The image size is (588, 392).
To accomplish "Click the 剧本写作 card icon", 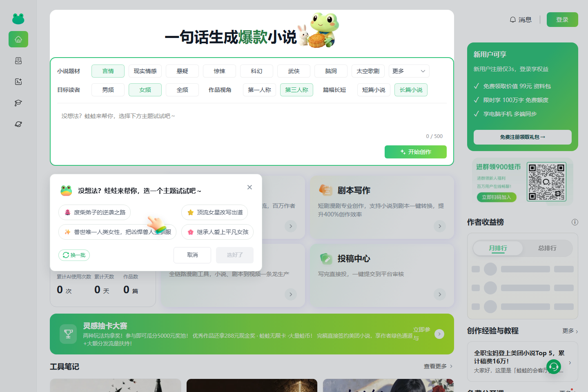I will point(325,190).
